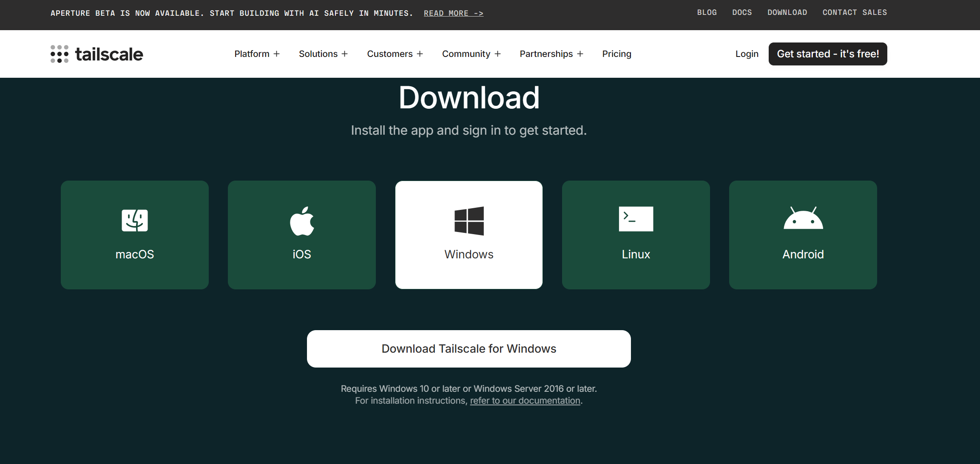Click Get started - it's free! button
980x464 pixels.
tap(828, 54)
